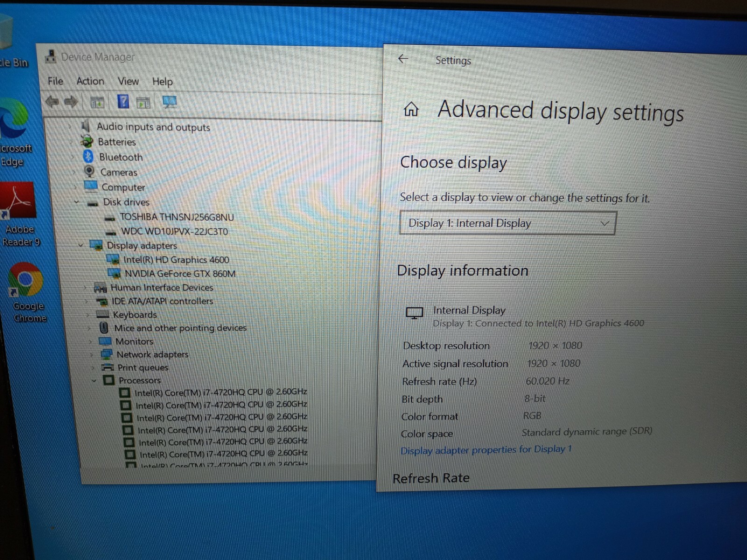Expand the Keyboards node
The image size is (747, 560).
(x=88, y=315)
